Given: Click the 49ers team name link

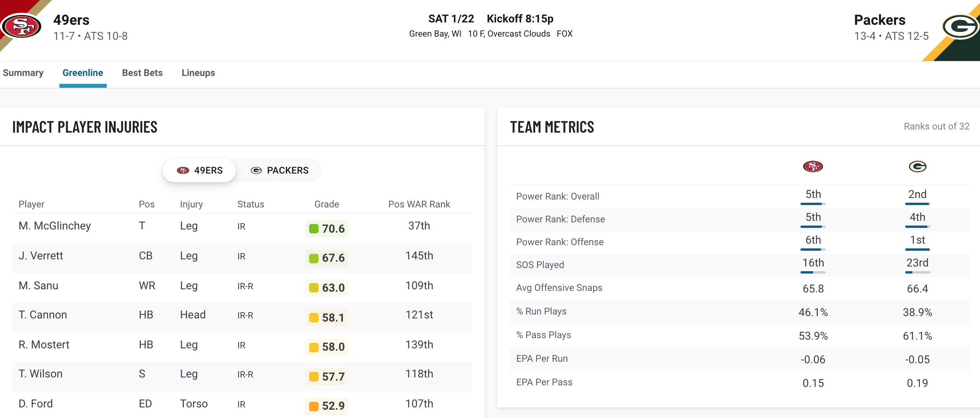Looking at the screenshot, I should click(x=71, y=20).
